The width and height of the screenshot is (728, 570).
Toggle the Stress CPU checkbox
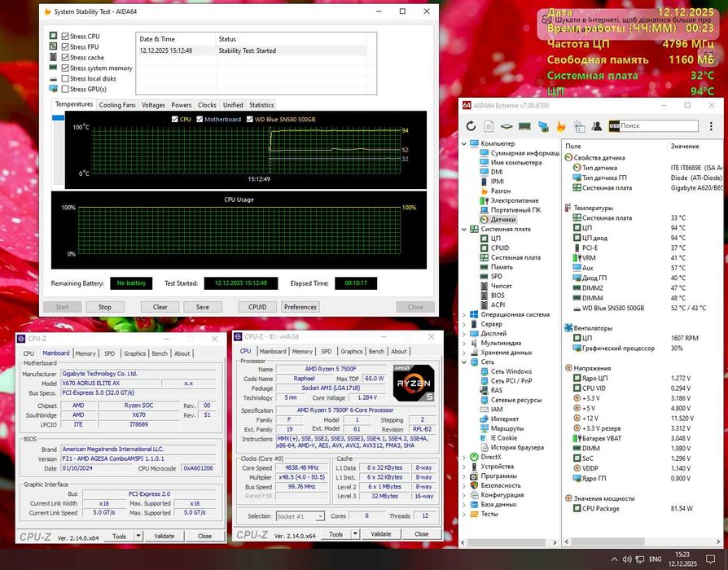click(x=65, y=36)
